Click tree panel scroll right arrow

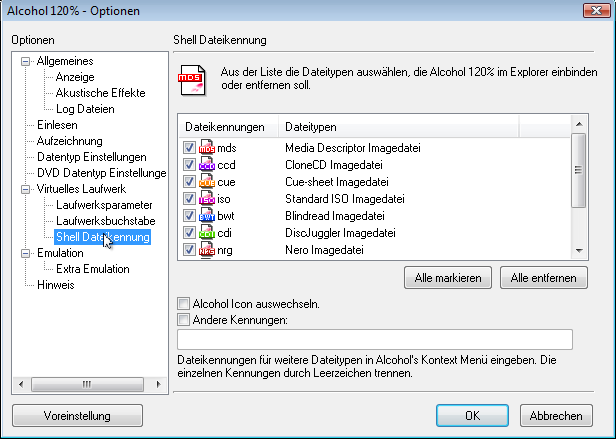coord(159,384)
